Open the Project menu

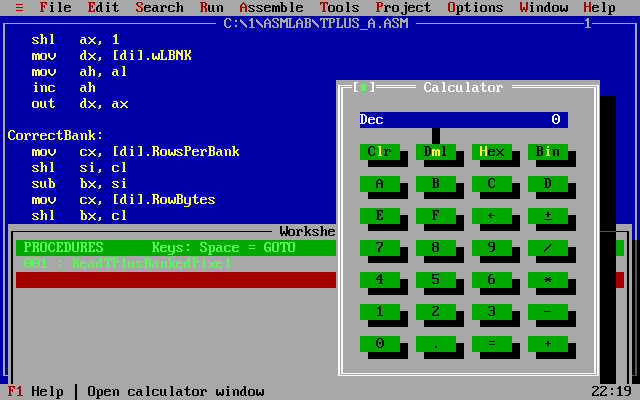tap(403, 7)
